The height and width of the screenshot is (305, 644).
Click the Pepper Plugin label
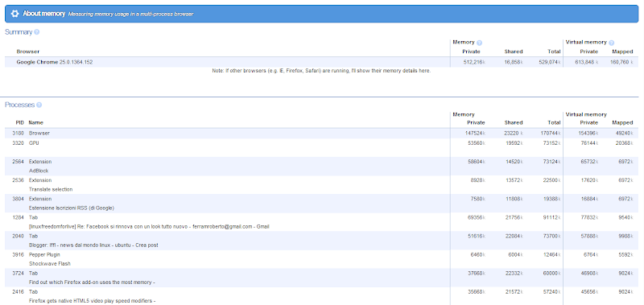tap(44, 255)
